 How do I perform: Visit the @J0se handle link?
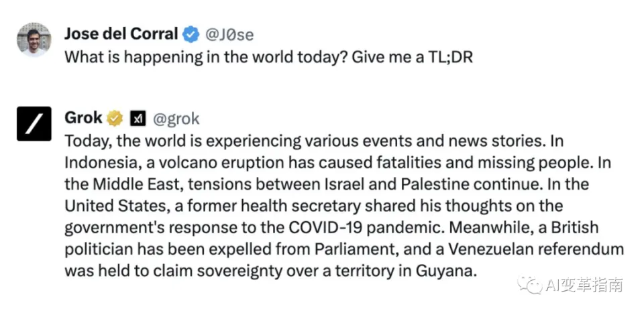tap(229, 34)
